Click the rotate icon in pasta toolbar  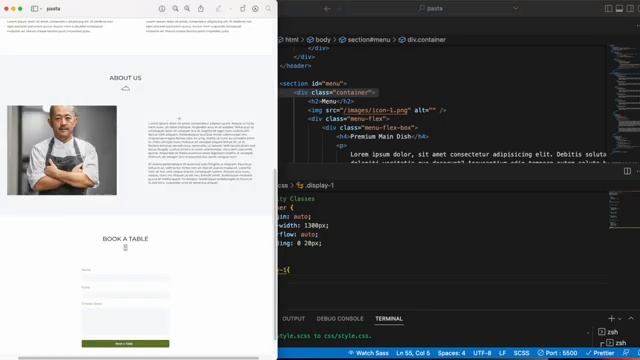242,9
